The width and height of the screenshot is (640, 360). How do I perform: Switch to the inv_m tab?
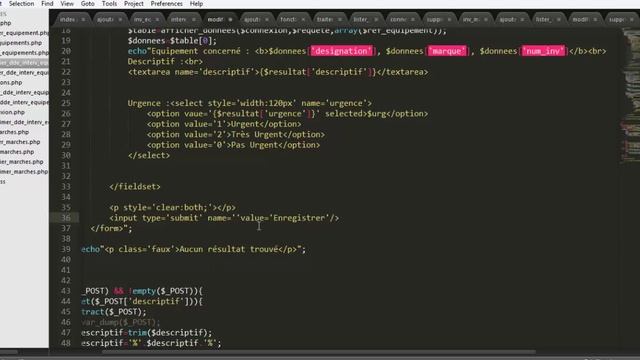click(471, 20)
